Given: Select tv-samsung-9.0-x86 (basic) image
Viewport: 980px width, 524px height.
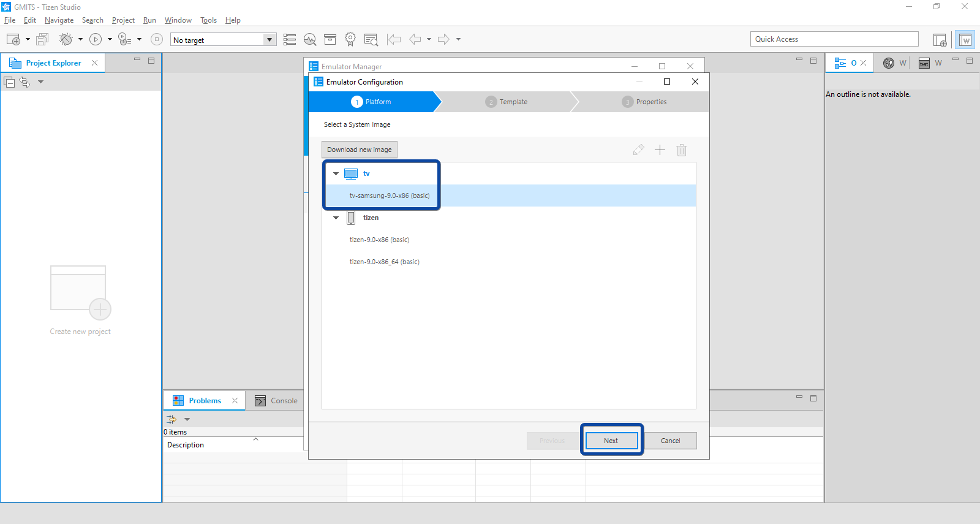Looking at the screenshot, I should coord(508,196).
